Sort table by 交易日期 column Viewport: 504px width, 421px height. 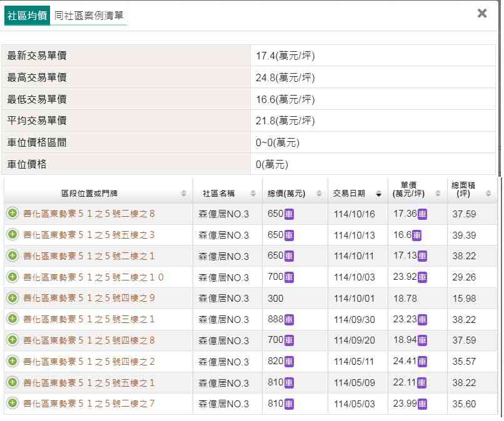coord(356,194)
